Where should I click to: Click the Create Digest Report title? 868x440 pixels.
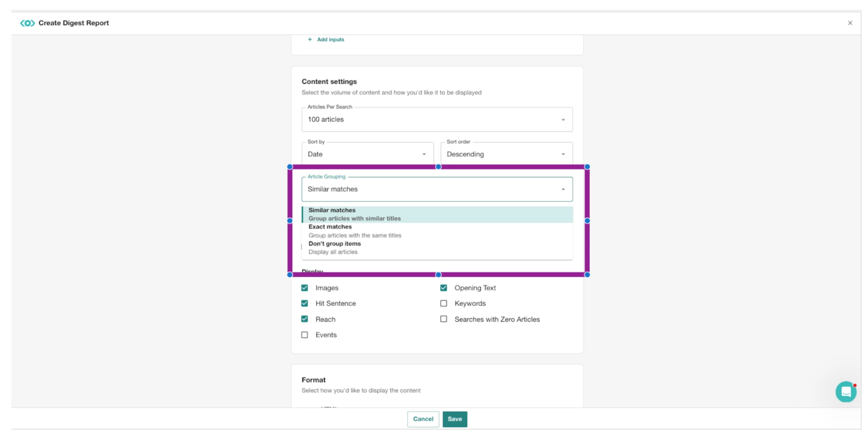click(x=73, y=23)
